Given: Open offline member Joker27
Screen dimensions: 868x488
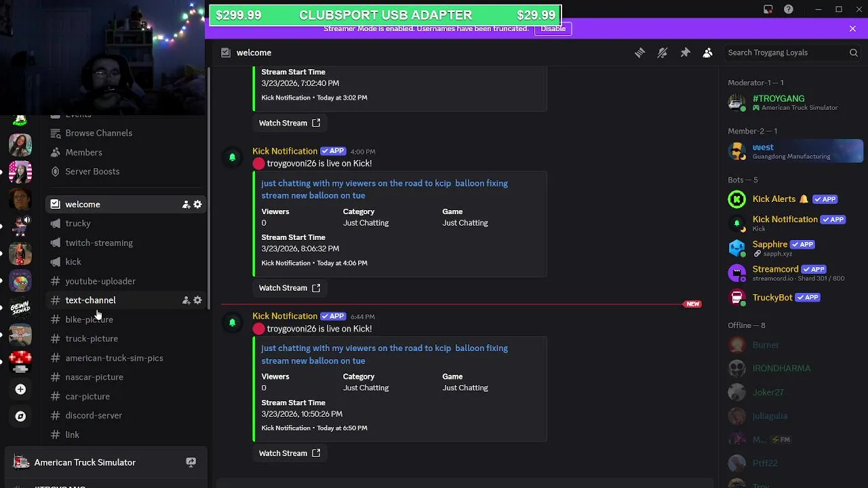Looking at the screenshot, I should [792, 392].
